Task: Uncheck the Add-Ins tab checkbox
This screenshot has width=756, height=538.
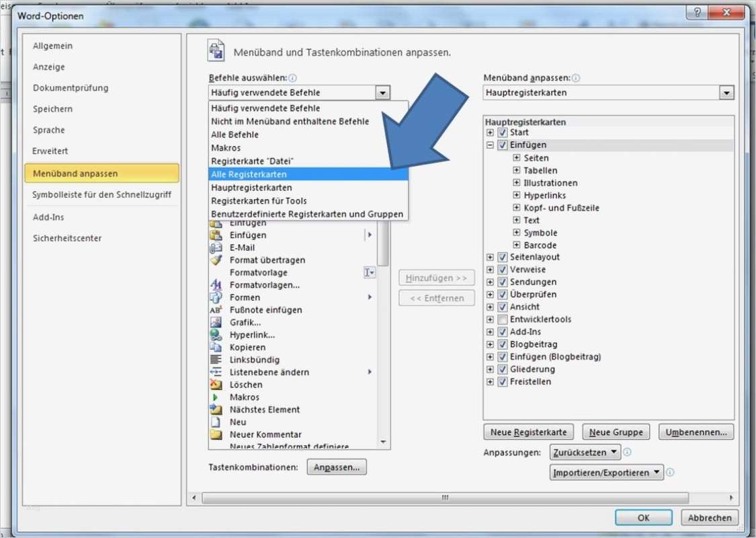Action: click(503, 332)
